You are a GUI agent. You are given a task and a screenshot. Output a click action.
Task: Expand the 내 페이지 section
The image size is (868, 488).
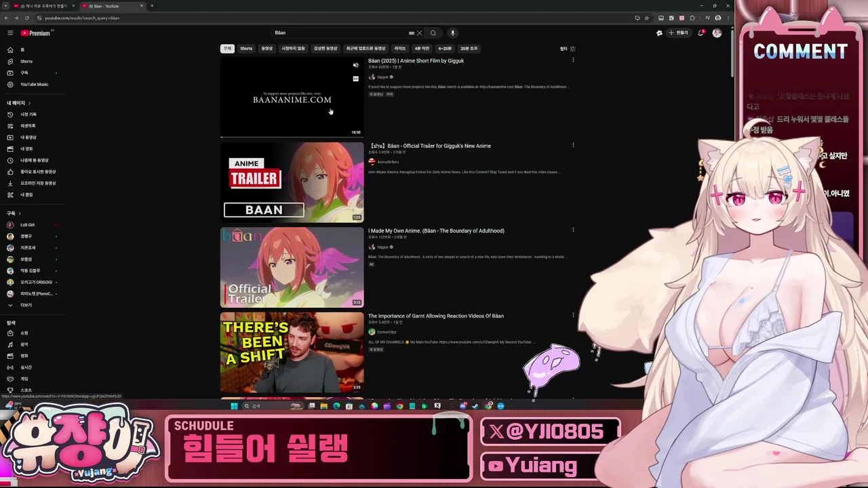click(x=19, y=103)
